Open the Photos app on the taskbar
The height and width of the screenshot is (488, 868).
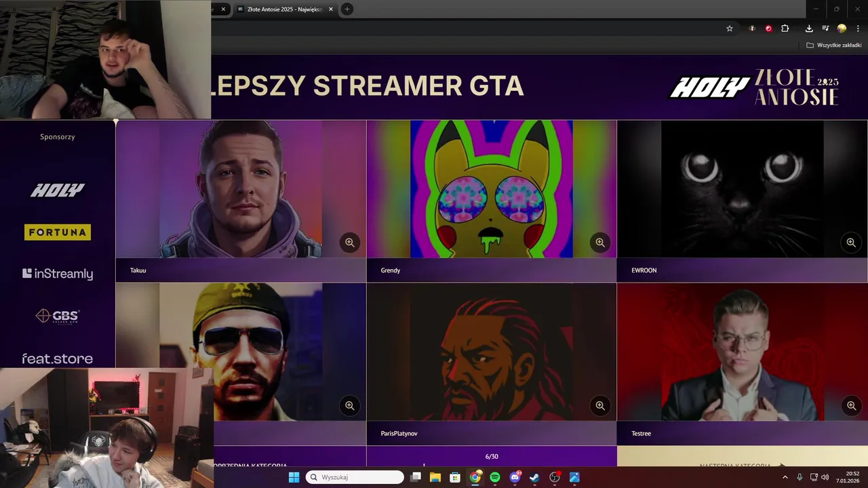coord(574,477)
